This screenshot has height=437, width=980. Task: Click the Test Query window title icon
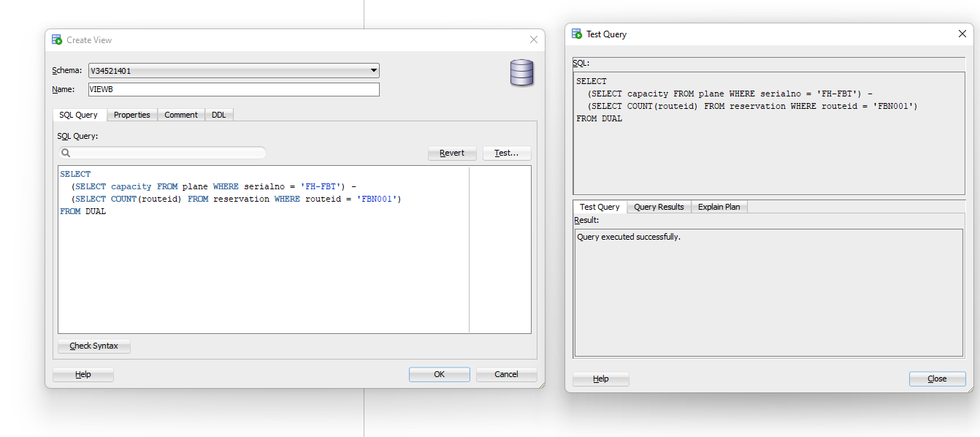click(x=577, y=34)
